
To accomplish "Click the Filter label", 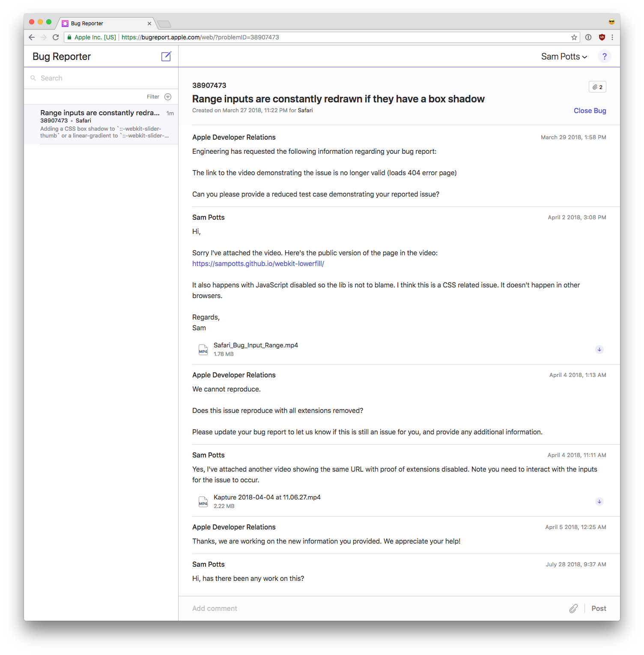I will coord(153,97).
